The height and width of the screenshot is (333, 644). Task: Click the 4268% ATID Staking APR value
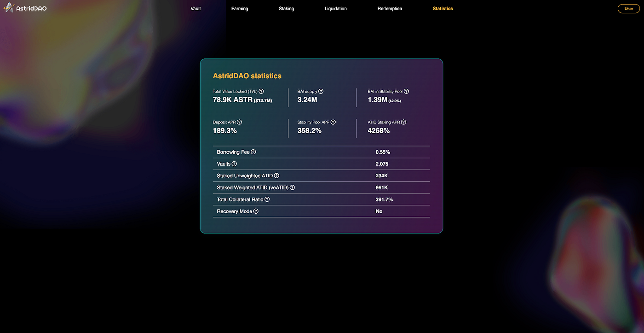[379, 131]
